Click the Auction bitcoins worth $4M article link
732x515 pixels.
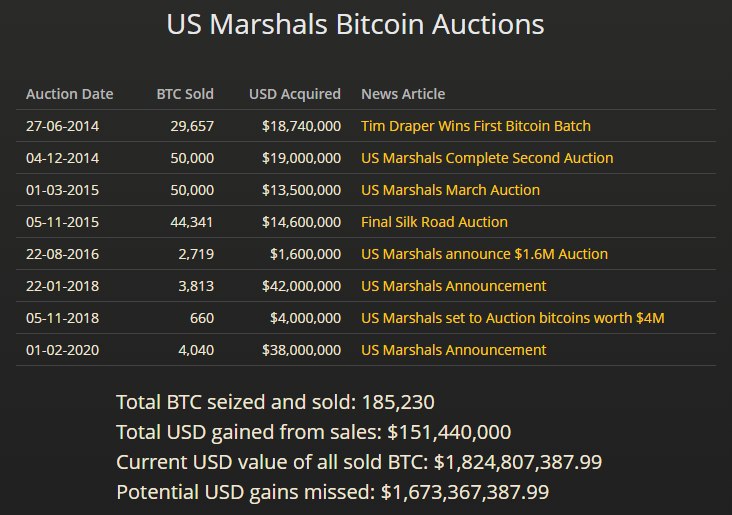[512, 318]
